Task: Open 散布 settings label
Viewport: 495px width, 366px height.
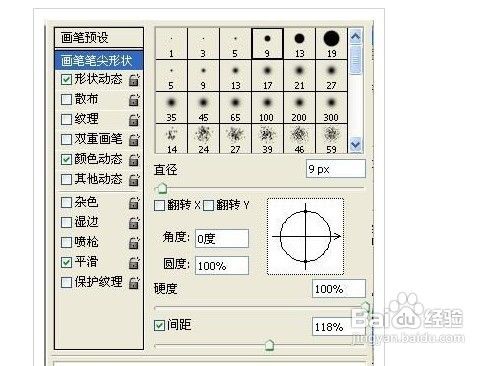Action: [86, 99]
